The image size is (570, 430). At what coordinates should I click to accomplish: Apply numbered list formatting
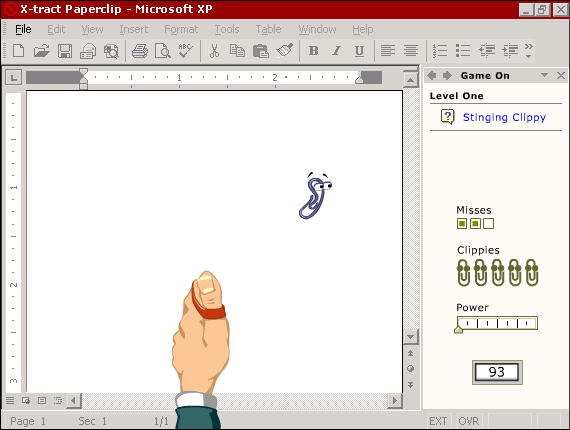440,51
